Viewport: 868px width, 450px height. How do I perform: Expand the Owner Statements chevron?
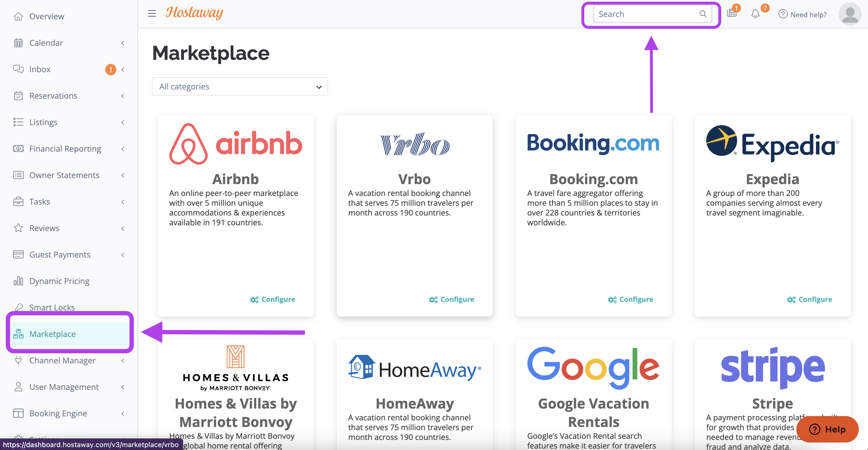pos(123,175)
